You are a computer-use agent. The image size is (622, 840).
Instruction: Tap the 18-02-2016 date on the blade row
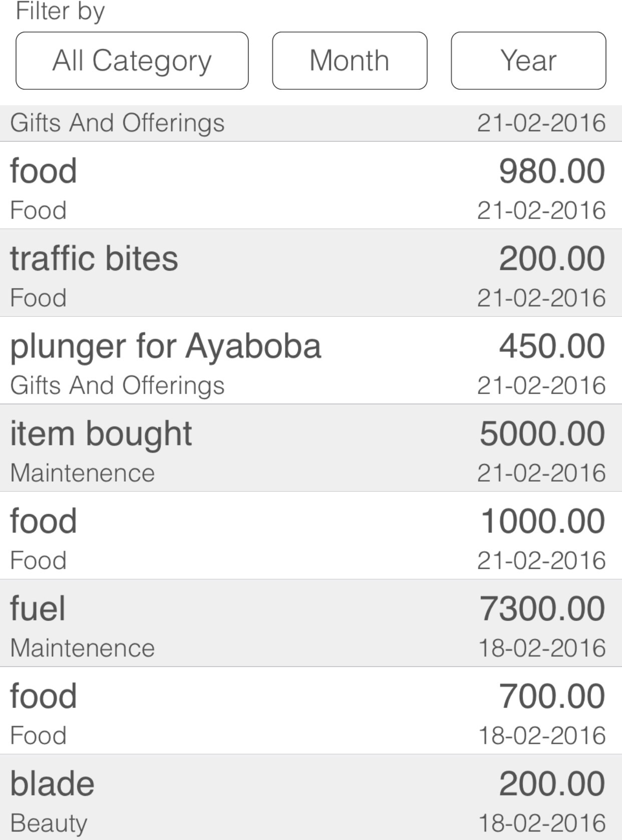point(542,823)
